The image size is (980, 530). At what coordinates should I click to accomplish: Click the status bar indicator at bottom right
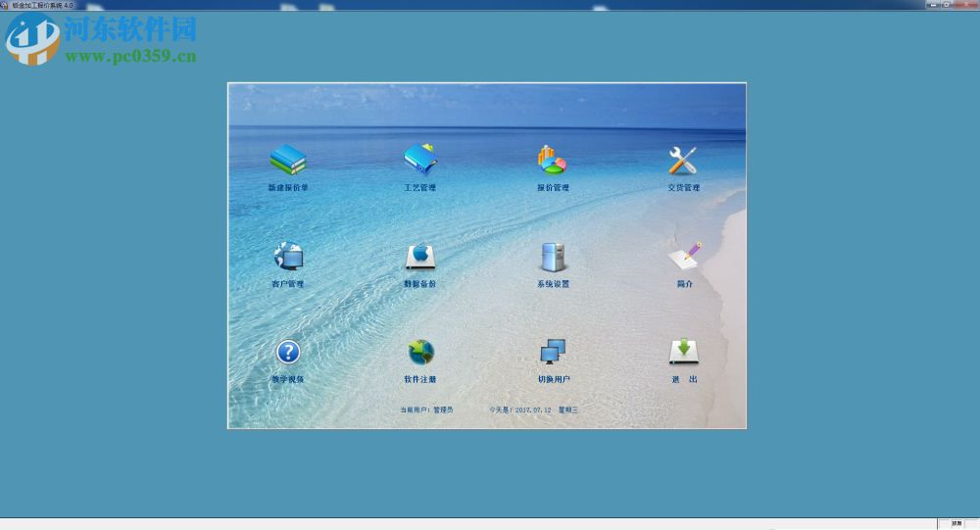pyautogui.click(x=956, y=524)
